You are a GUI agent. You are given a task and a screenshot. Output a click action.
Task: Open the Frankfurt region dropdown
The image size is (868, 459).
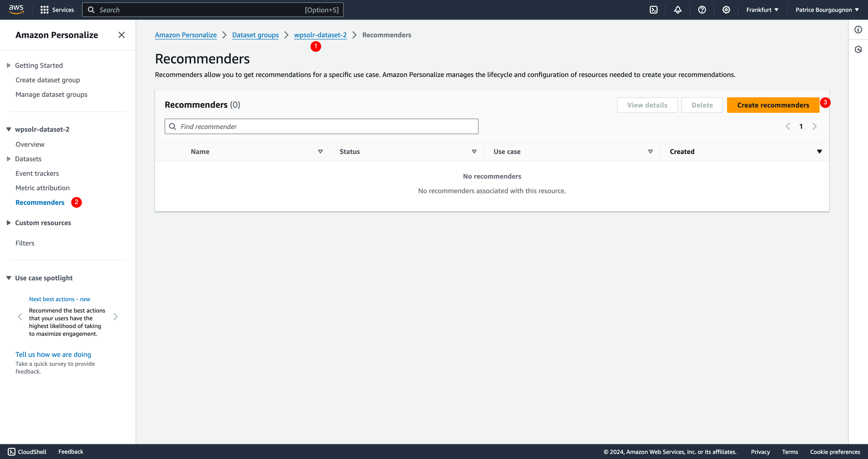pyautogui.click(x=762, y=10)
